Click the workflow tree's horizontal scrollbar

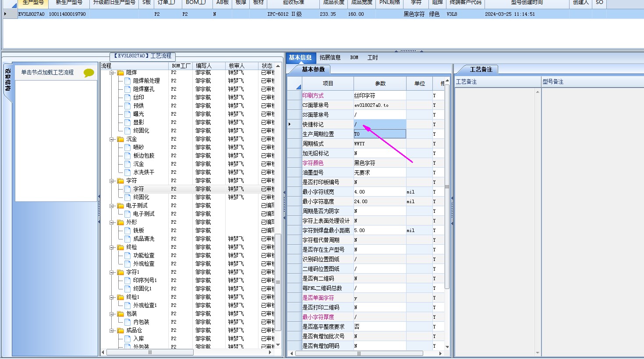[150, 352]
